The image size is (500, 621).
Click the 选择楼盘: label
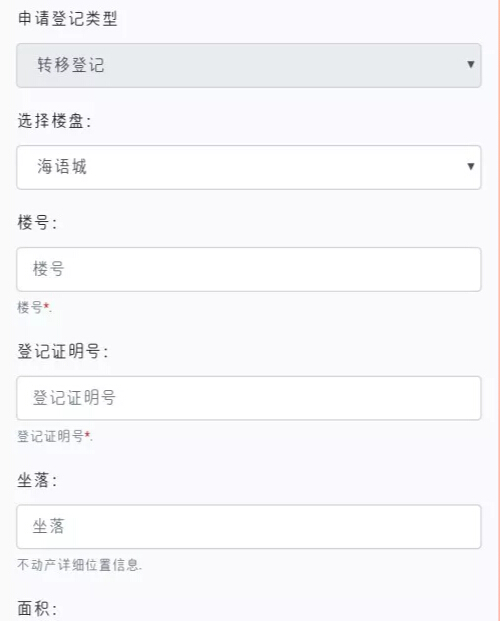coord(54,121)
